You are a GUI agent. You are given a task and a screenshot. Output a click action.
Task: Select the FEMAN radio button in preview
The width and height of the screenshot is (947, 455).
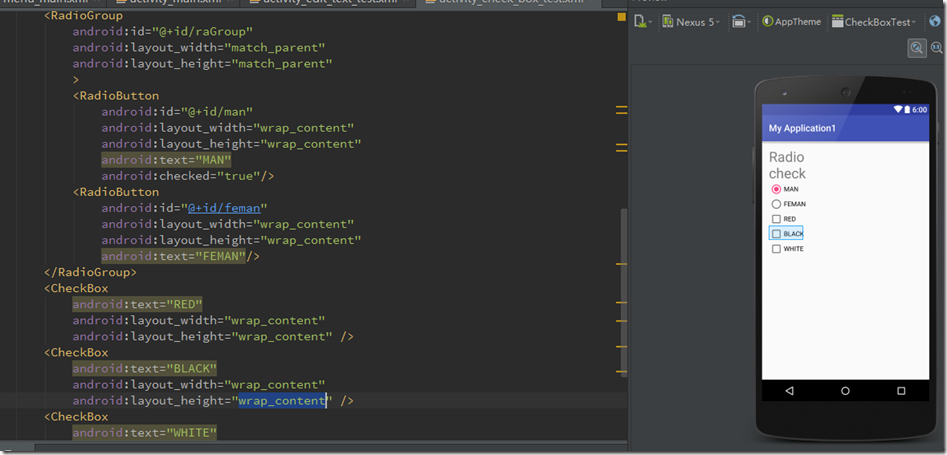(x=776, y=204)
